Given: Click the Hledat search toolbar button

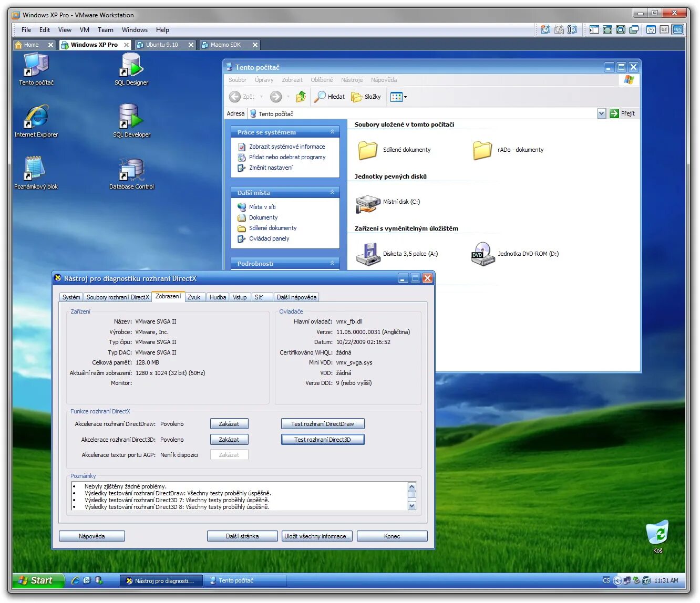Looking at the screenshot, I should (x=330, y=97).
